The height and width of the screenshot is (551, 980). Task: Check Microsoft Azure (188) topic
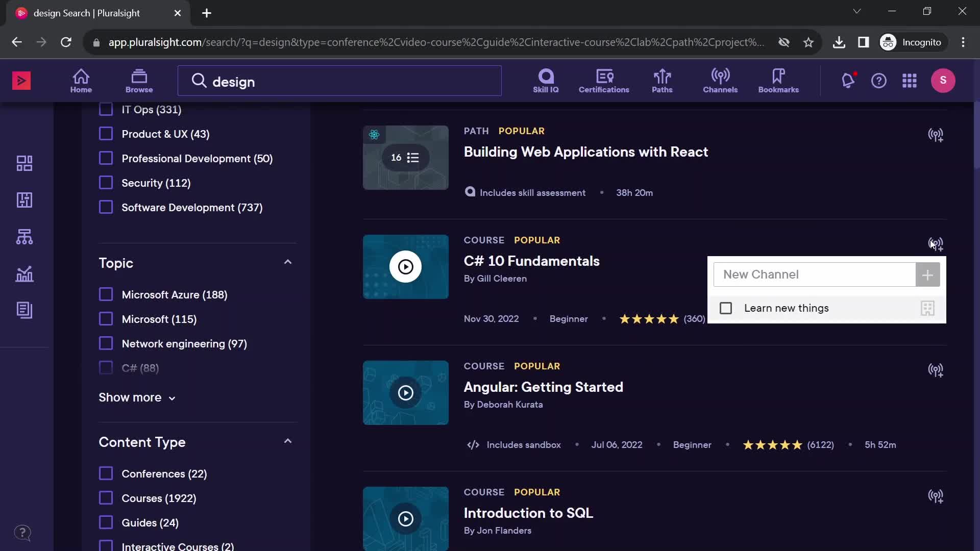[x=106, y=294]
